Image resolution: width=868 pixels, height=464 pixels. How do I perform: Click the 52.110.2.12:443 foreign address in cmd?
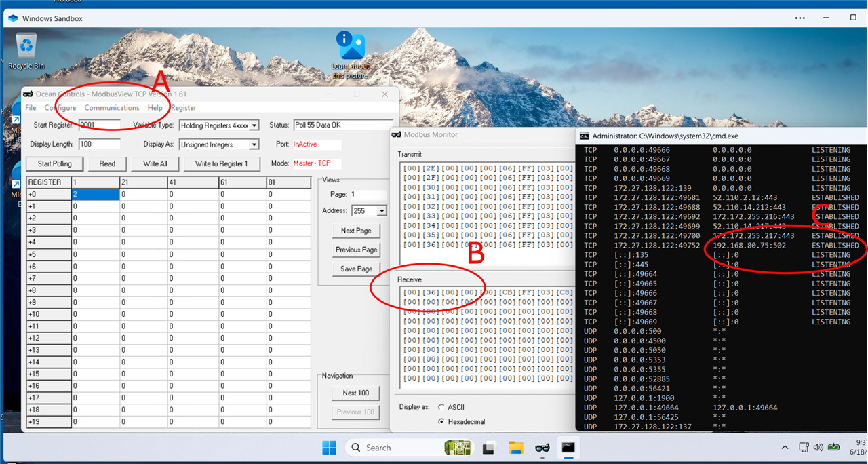[744, 197]
